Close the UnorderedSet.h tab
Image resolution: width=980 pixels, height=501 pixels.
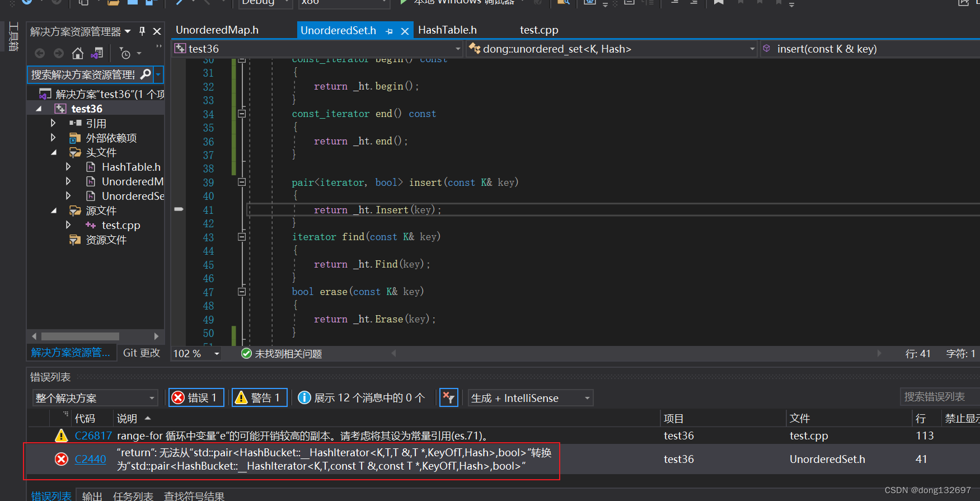(405, 31)
